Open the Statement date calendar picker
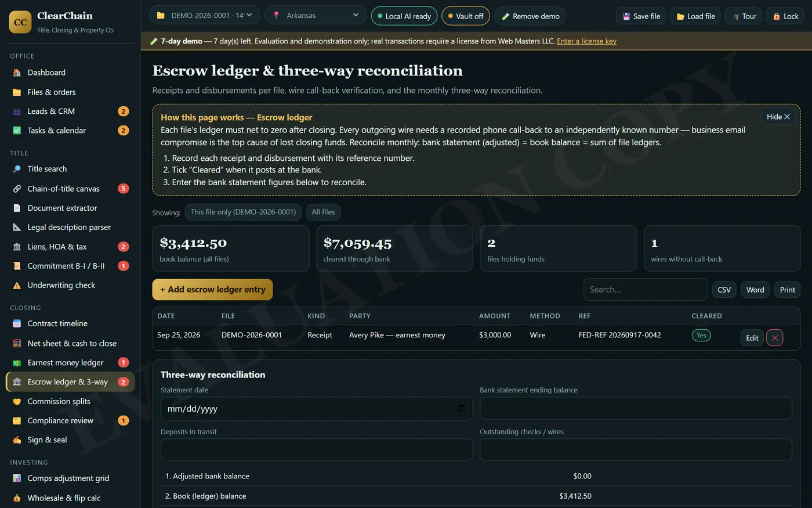This screenshot has height=508, width=812. [462, 409]
